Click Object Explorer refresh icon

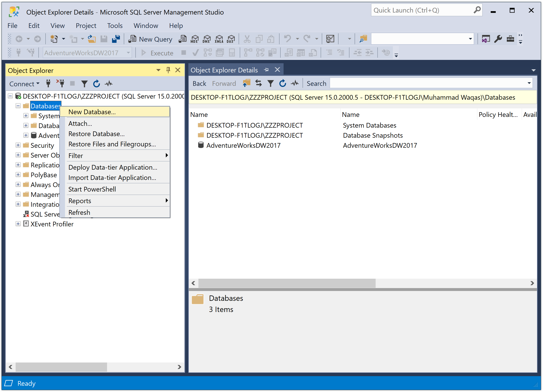click(96, 84)
